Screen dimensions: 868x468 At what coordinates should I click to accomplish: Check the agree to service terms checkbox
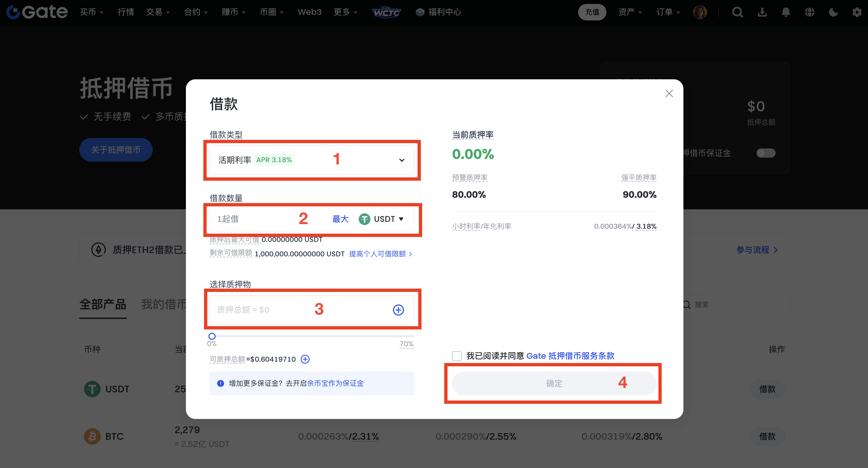click(457, 356)
